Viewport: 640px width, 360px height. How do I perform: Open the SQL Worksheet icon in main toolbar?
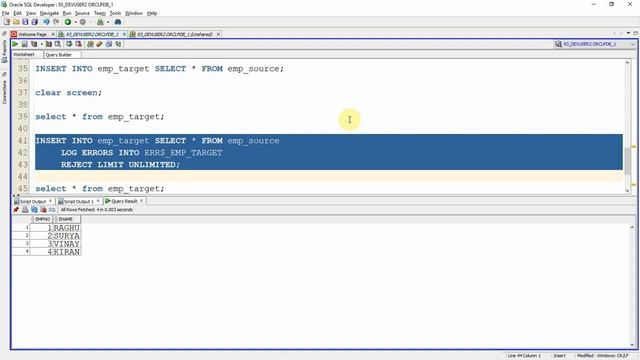pos(100,22)
